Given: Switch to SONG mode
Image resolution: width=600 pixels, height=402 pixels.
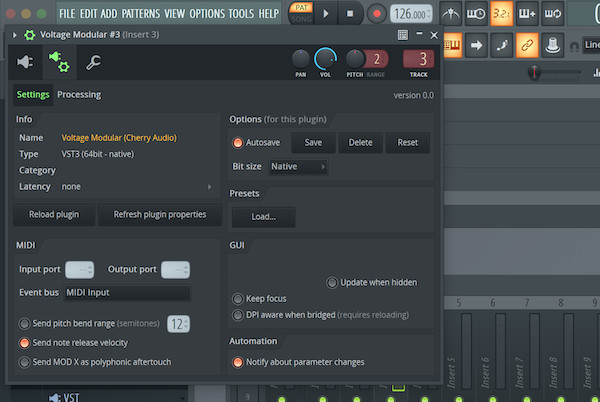Looking at the screenshot, I should pos(302,19).
